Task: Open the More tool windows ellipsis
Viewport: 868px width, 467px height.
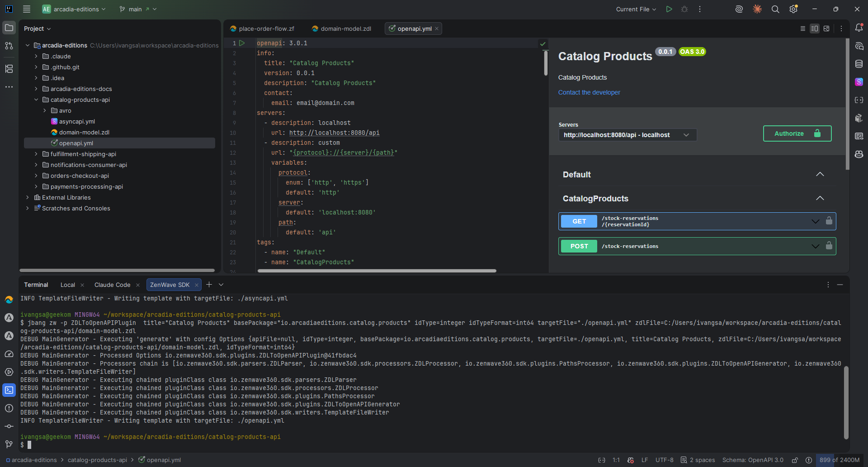Action: pyautogui.click(x=9, y=87)
